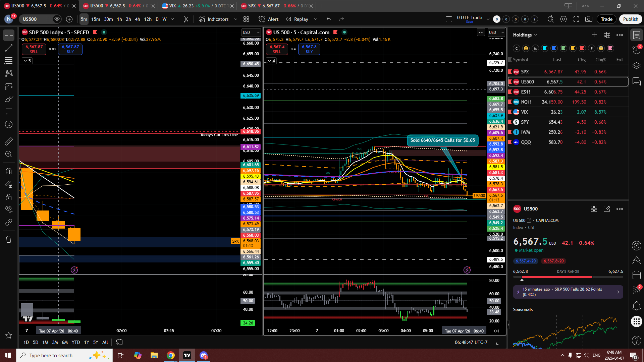The image size is (644, 362).
Task: Select the trend line drawing tool
Action: (x=9, y=48)
